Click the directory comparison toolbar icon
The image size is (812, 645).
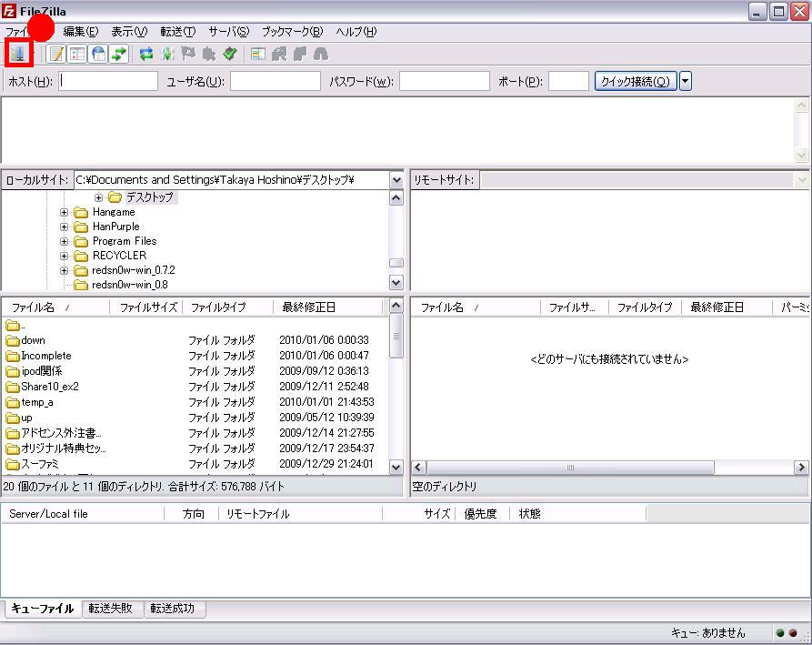click(x=279, y=54)
